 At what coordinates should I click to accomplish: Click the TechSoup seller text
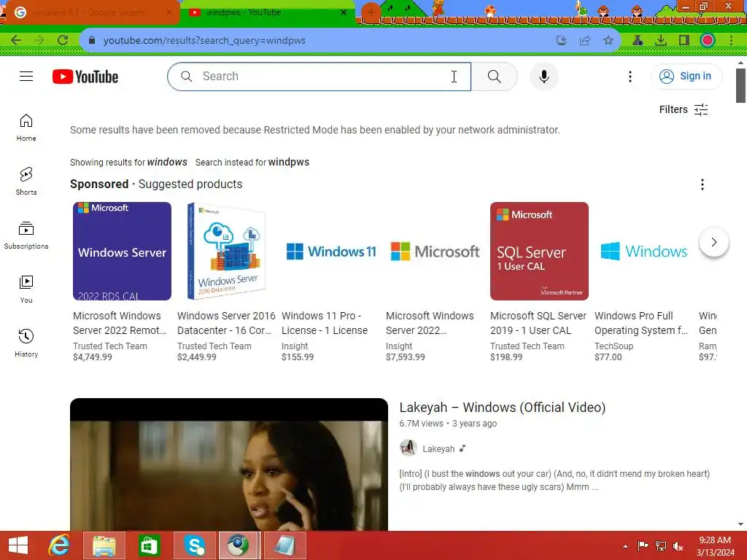point(614,346)
